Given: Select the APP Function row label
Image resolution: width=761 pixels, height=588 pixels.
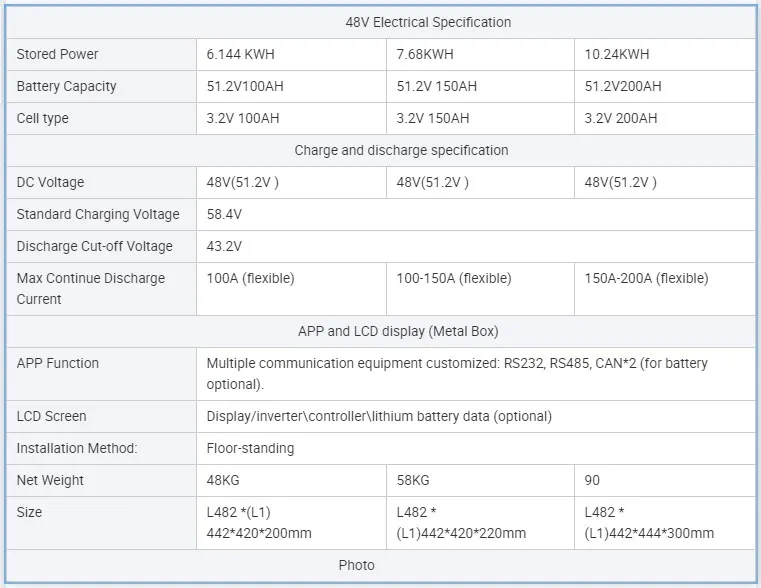Looking at the screenshot, I should (57, 363).
